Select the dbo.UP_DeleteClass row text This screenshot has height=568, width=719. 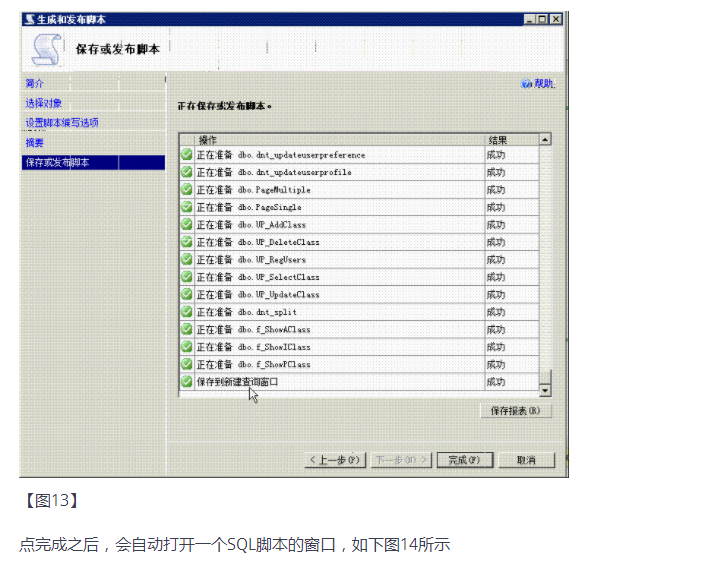pos(258,242)
